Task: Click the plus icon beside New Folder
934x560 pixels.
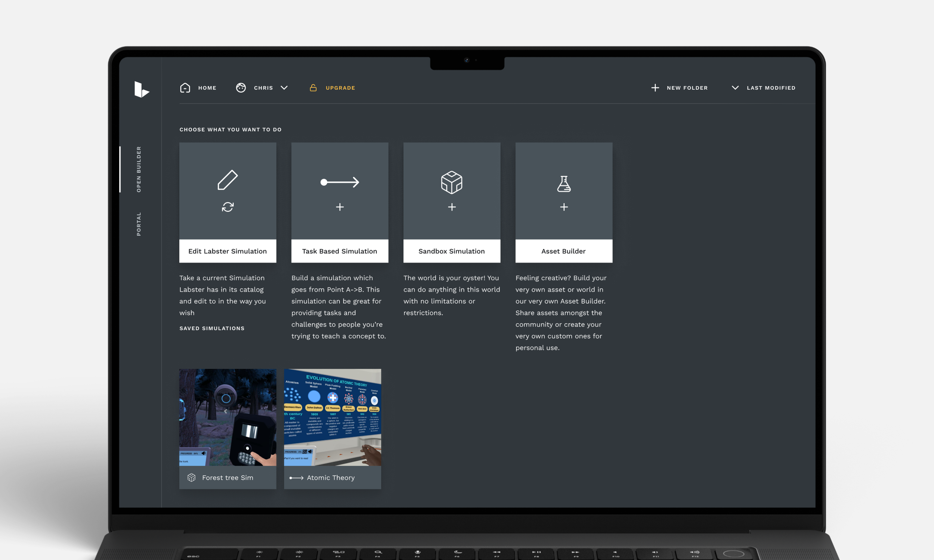Action: click(655, 88)
